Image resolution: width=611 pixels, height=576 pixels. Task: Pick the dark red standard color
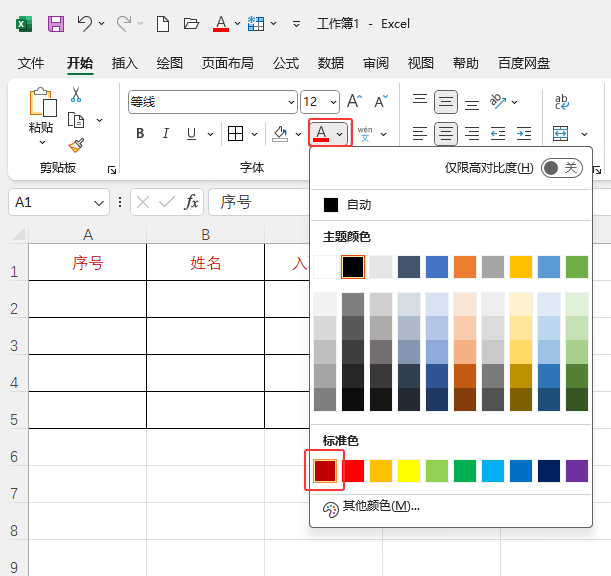click(x=325, y=470)
